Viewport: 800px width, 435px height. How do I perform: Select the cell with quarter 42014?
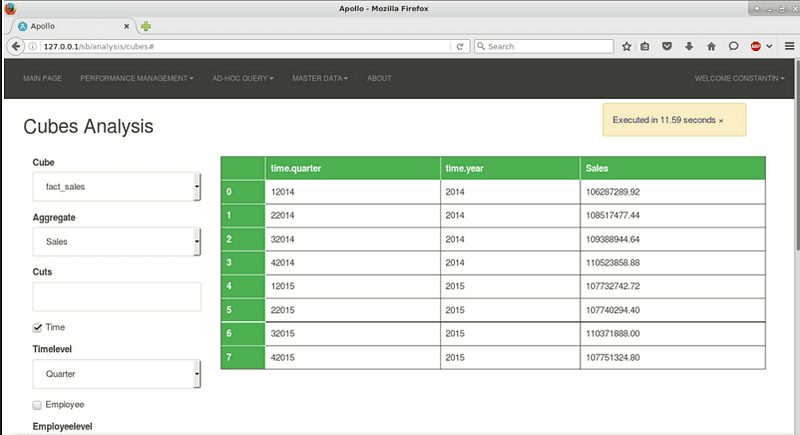click(x=353, y=263)
